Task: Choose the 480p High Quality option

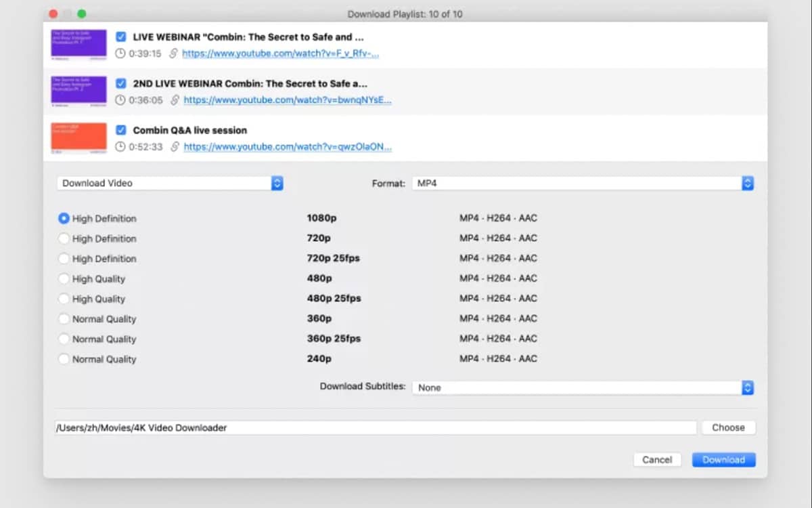Action: [x=64, y=278]
